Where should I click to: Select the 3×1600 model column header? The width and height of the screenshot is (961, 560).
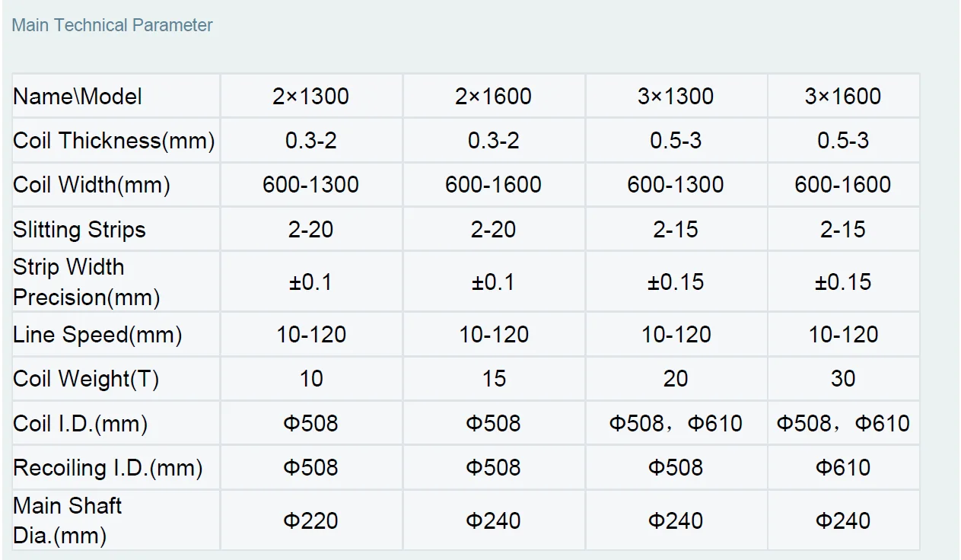843,97
